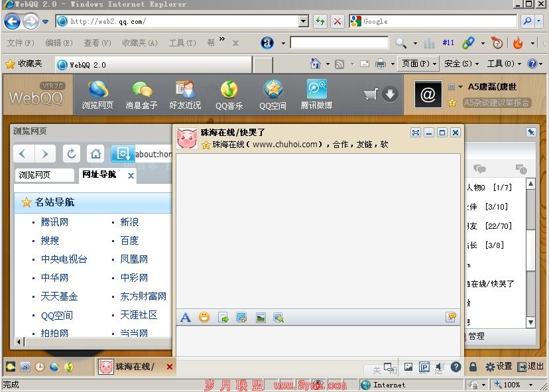Open the 编辑(E) menu

point(59,42)
